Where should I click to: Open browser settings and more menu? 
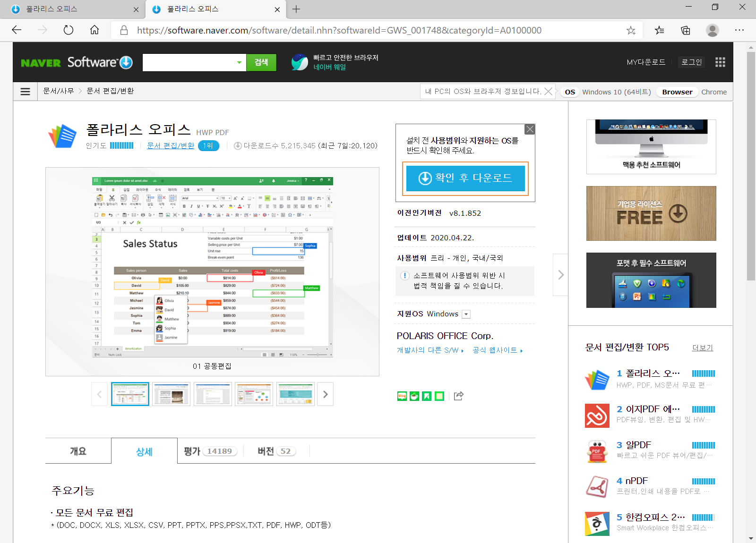[739, 30]
